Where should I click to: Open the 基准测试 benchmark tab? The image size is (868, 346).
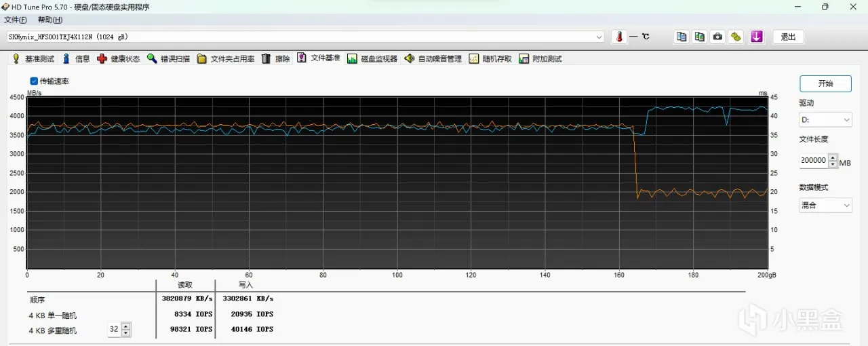33,59
